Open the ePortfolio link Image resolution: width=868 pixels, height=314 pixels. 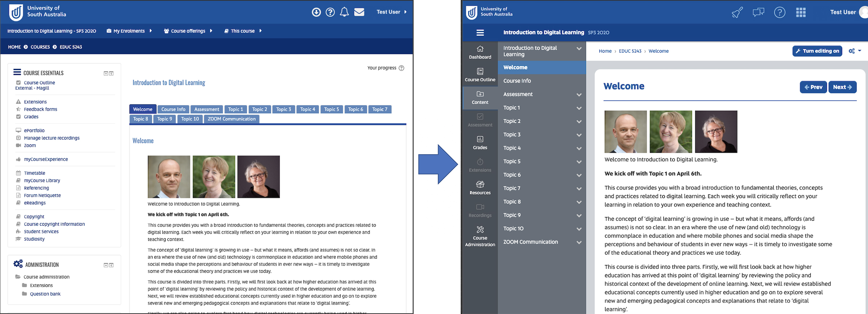coord(34,131)
